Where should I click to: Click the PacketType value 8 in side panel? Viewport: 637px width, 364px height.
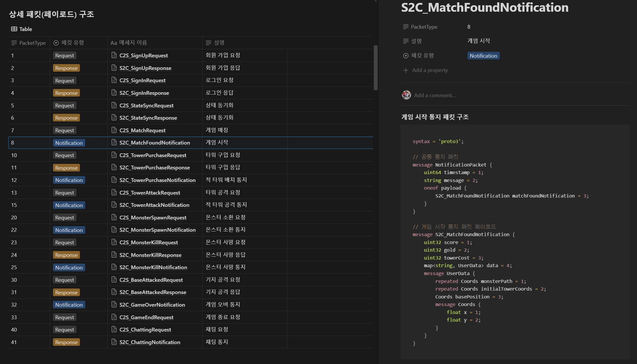click(469, 27)
